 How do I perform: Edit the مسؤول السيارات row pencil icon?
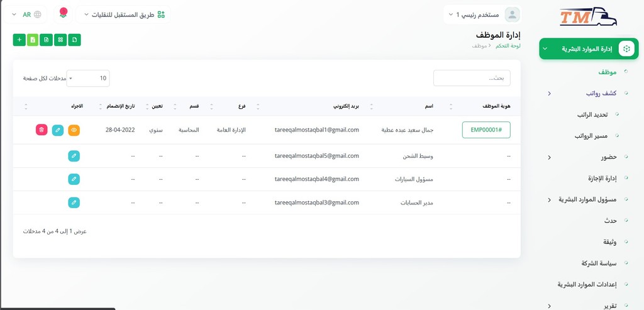coord(74,179)
